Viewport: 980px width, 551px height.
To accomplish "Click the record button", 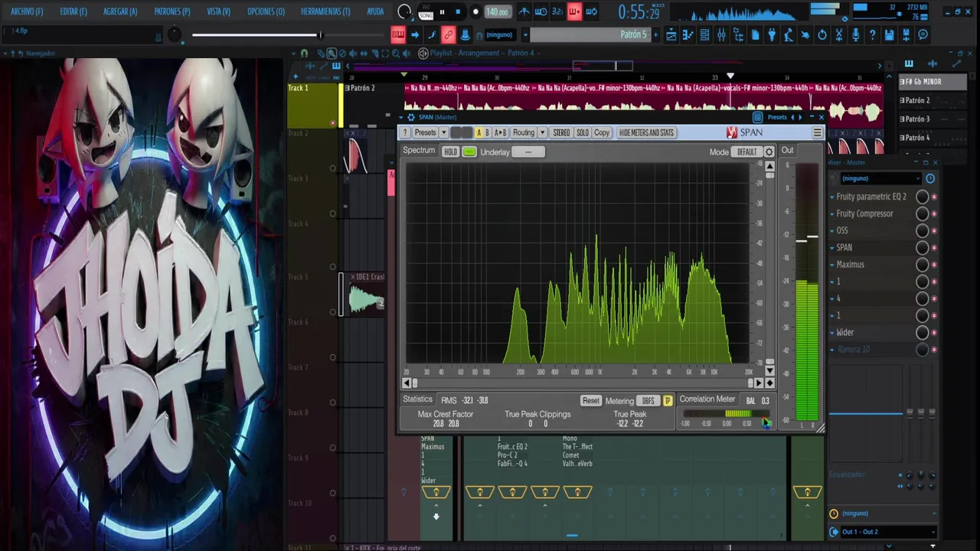I will (475, 11).
